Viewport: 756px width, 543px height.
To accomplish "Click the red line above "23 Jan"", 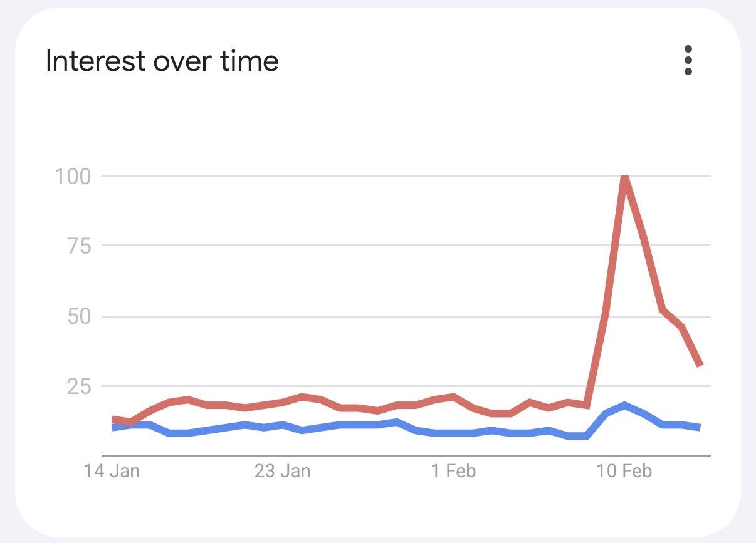I will [x=283, y=401].
